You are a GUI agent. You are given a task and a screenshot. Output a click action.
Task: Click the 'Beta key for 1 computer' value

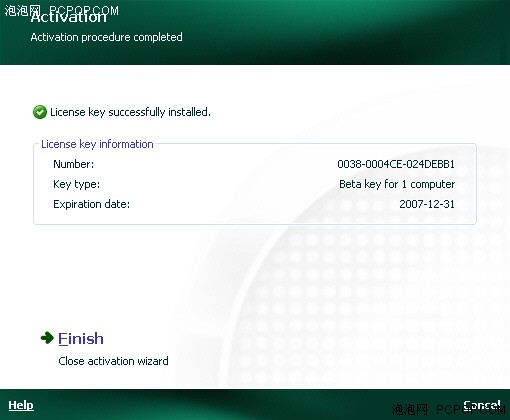397,184
